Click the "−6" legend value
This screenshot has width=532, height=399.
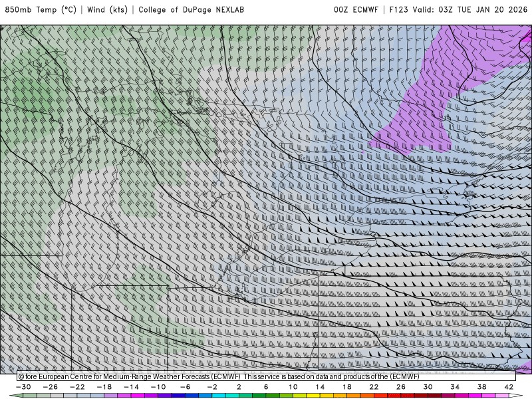point(186,387)
